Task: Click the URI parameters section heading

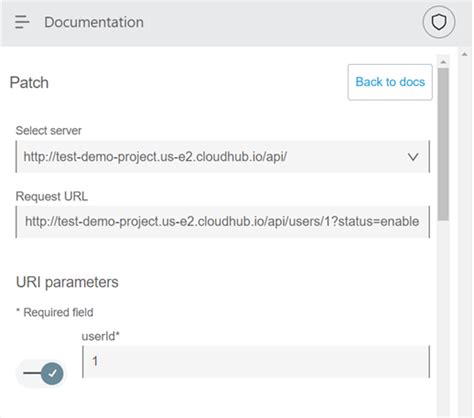Action: click(x=67, y=282)
